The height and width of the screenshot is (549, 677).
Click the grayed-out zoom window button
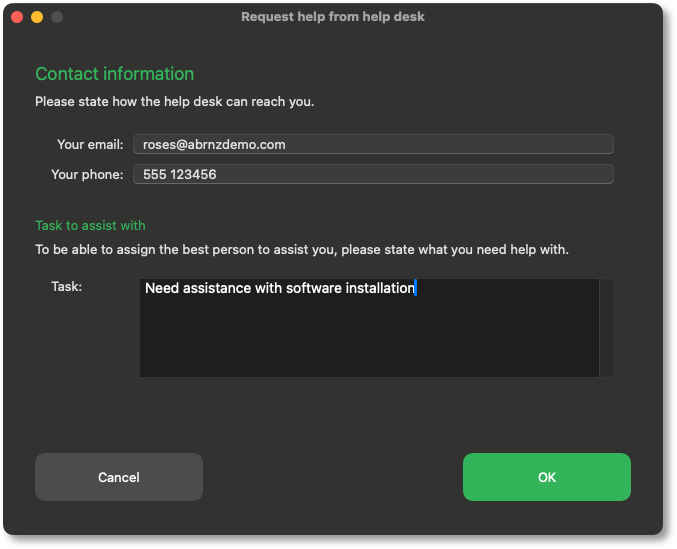click(57, 17)
